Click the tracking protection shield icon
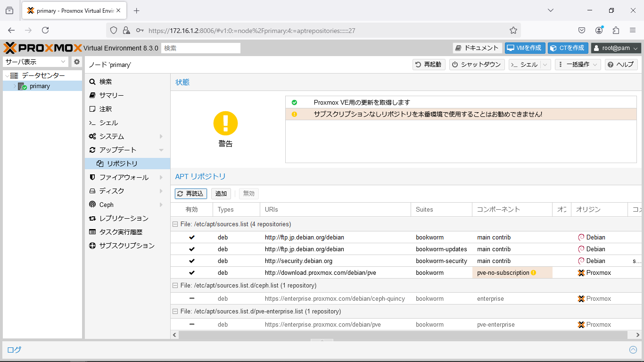Image resolution: width=644 pixels, height=362 pixels. pos(114,30)
